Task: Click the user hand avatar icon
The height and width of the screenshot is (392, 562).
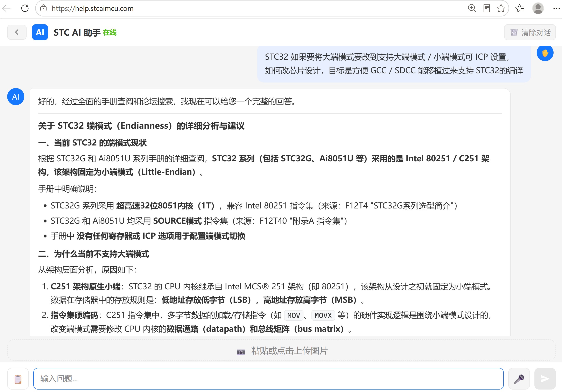Action: pyautogui.click(x=545, y=53)
